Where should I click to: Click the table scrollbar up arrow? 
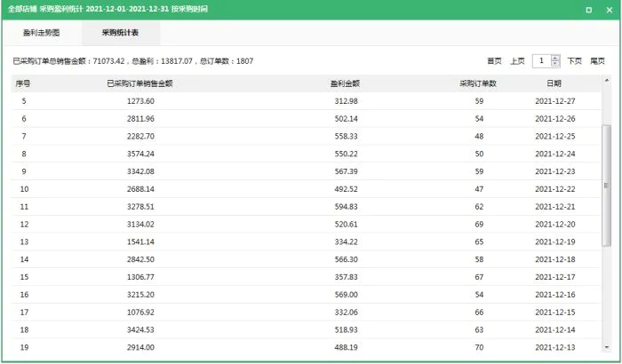tap(607, 81)
